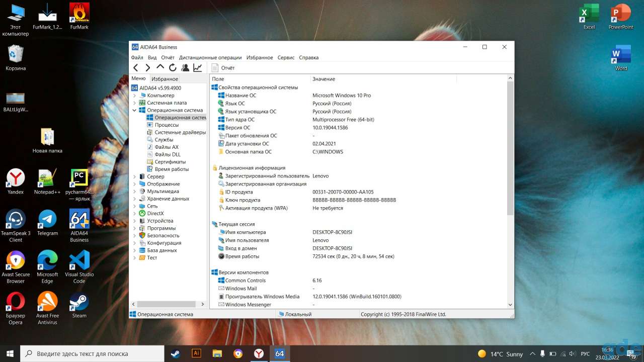Select Файлы DLL in the tree

163,154
